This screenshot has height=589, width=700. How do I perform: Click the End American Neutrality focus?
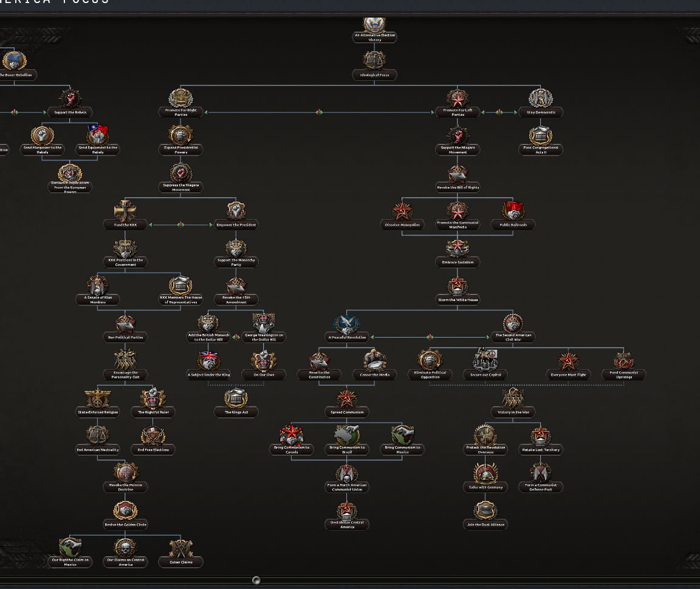[x=98, y=441]
